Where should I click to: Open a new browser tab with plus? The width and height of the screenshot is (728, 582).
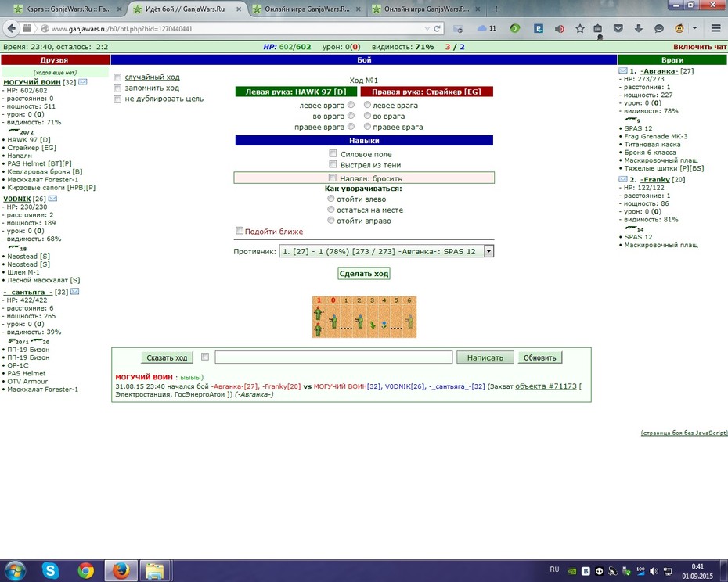pos(496,9)
